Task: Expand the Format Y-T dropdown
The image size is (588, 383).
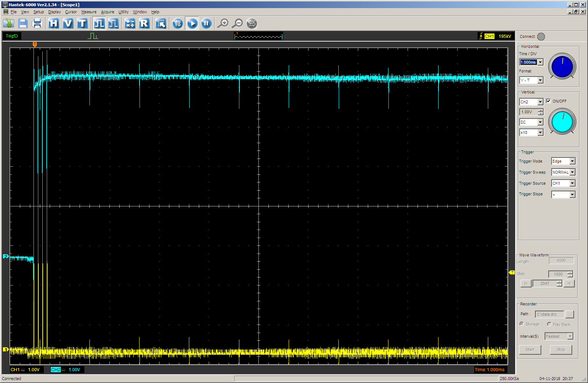Action: click(540, 80)
